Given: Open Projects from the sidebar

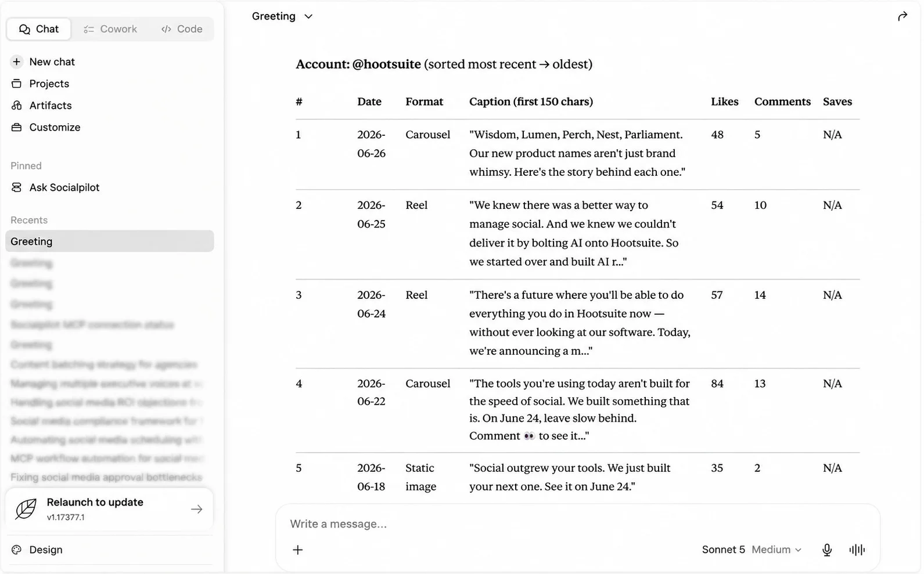Looking at the screenshot, I should point(49,84).
